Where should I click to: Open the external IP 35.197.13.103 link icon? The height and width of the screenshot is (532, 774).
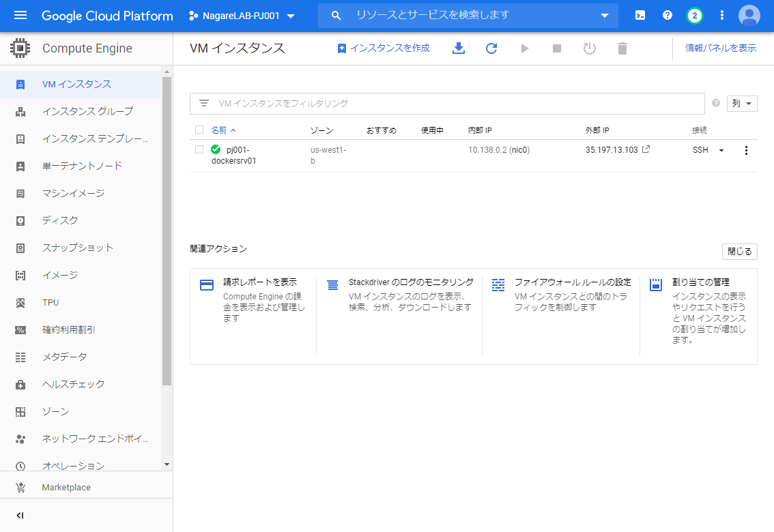coord(646,149)
